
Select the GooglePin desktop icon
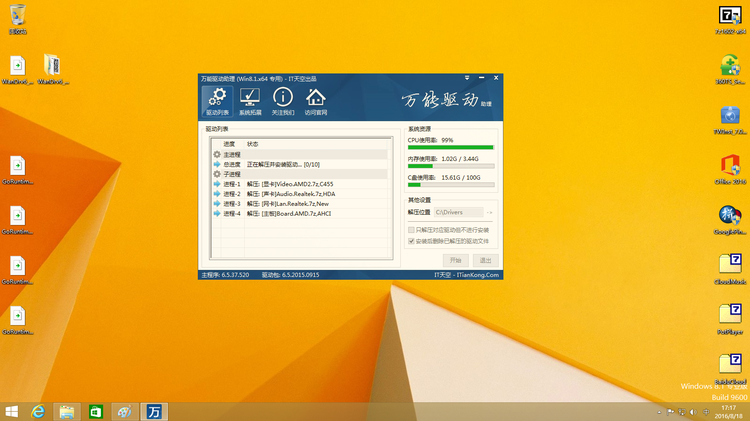[x=730, y=220]
